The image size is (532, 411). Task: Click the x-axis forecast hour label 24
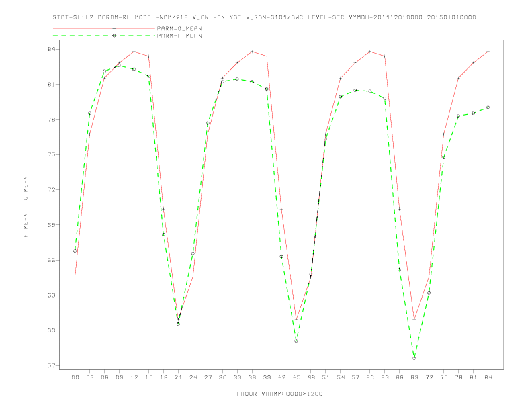193,377
